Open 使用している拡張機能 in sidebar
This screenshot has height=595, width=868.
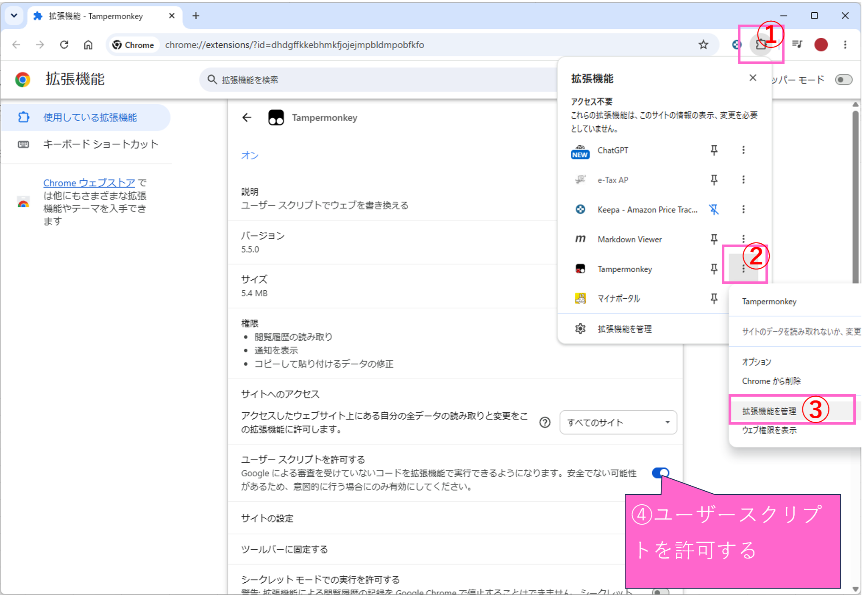point(86,117)
